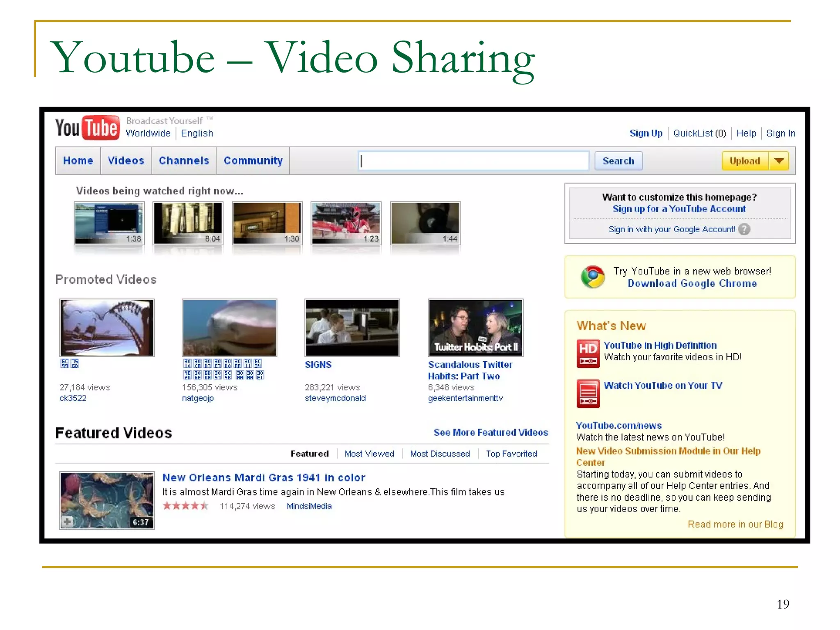The height and width of the screenshot is (630, 840).
Task: Expand the Upload dropdown arrow
Action: (779, 161)
